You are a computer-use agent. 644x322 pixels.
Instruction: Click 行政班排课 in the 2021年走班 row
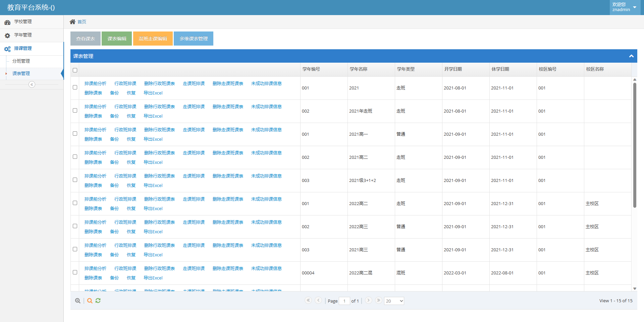[125, 107]
